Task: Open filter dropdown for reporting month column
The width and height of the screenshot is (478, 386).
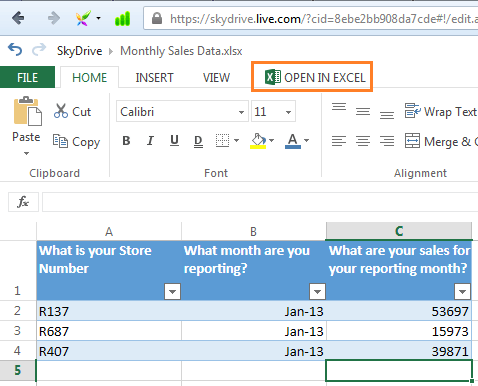Action: point(317,292)
